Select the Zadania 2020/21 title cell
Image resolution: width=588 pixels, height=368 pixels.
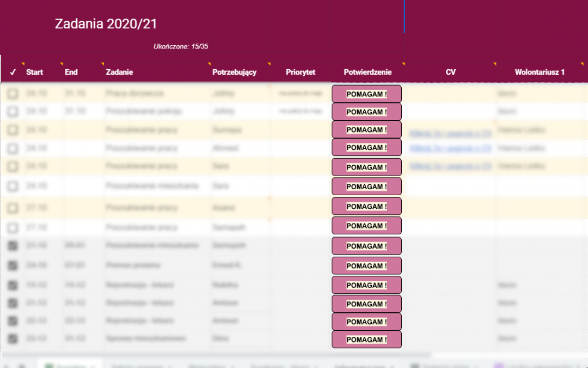(x=106, y=24)
